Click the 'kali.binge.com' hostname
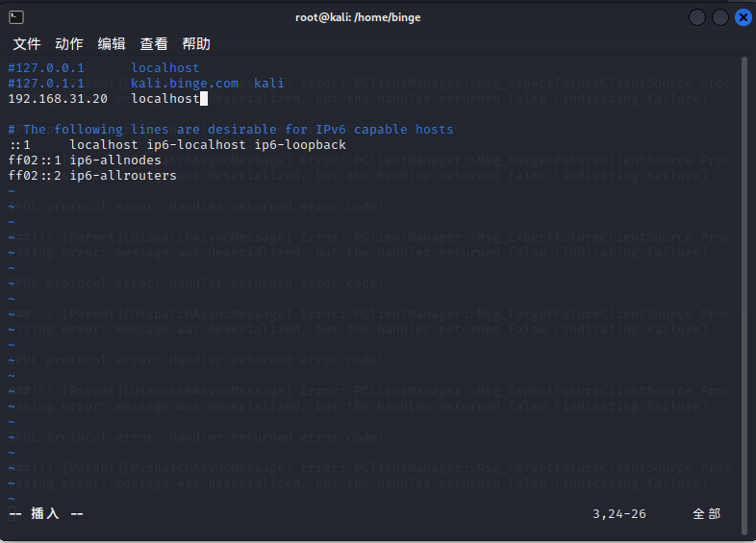This screenshot has width=756, height=543. coord(185,84)
